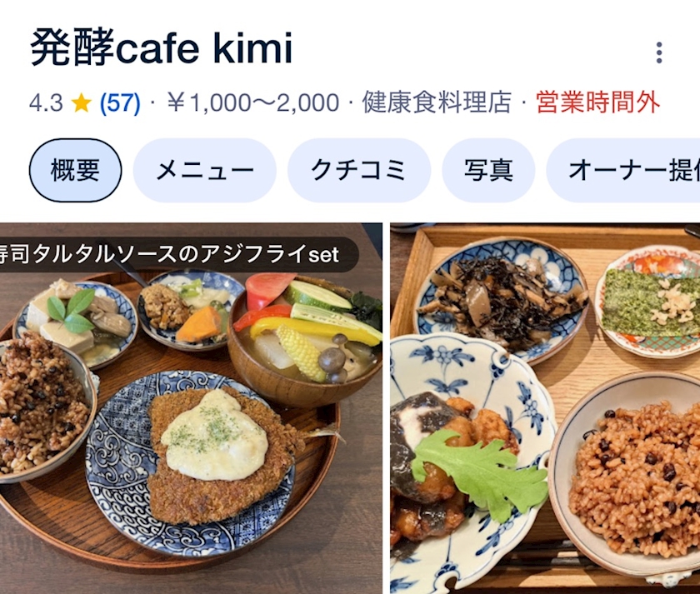
Task: Click the 営業時間外 closed status text
Action: [x=597, y=102]
